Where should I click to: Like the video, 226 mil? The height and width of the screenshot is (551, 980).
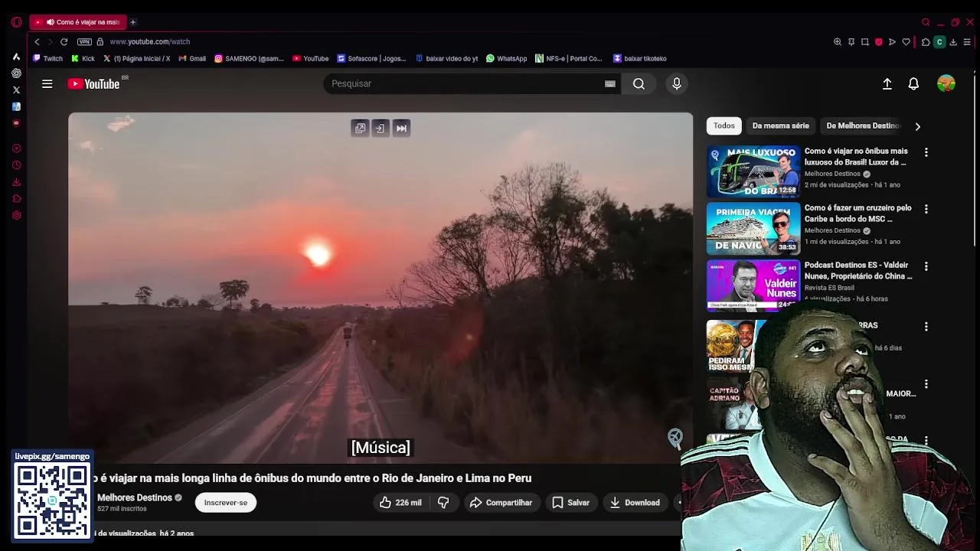(x=400, y=503)
